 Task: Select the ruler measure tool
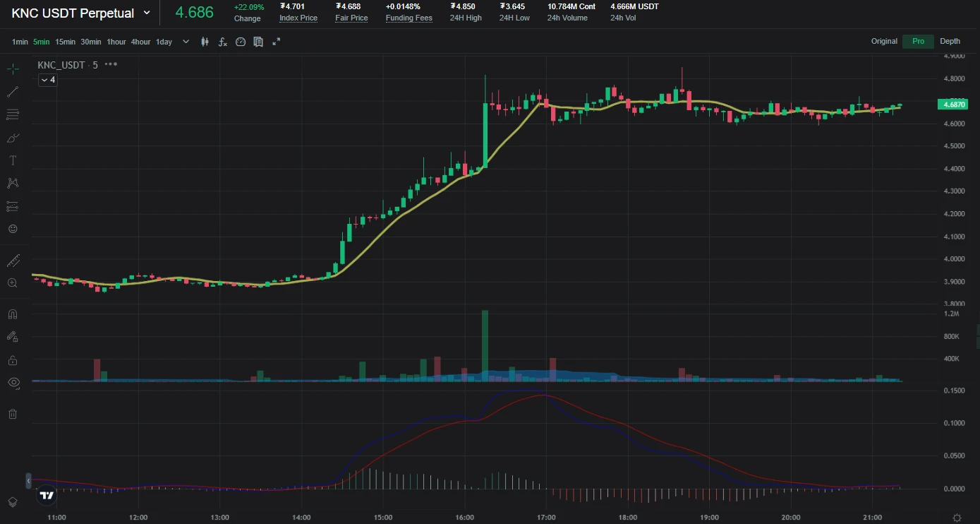13,261
